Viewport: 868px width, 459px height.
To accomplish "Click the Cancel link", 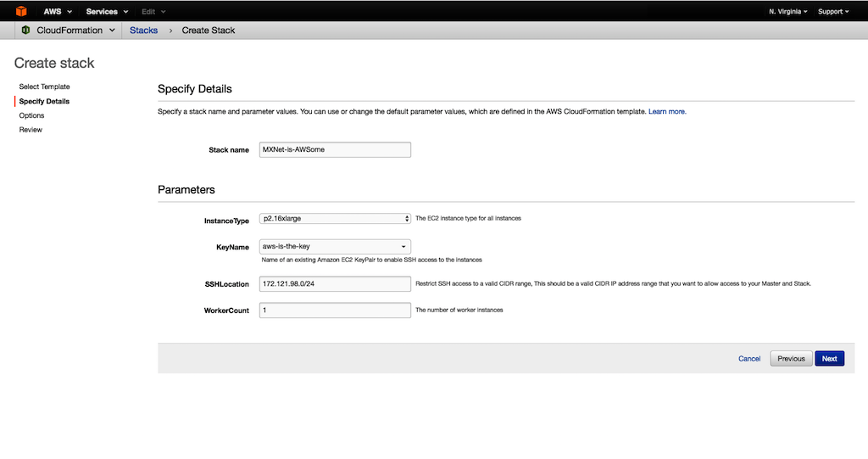I will [x=749, y=359].
